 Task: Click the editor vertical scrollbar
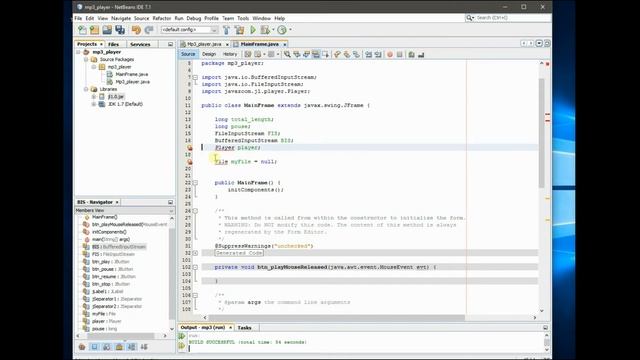542,132
